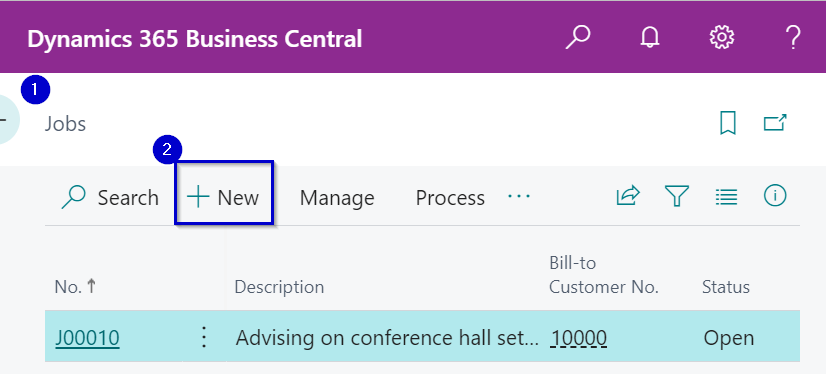The image size is (826, 374).
Task: Expand the Manage menu
Action: click(x=337, y=198)
